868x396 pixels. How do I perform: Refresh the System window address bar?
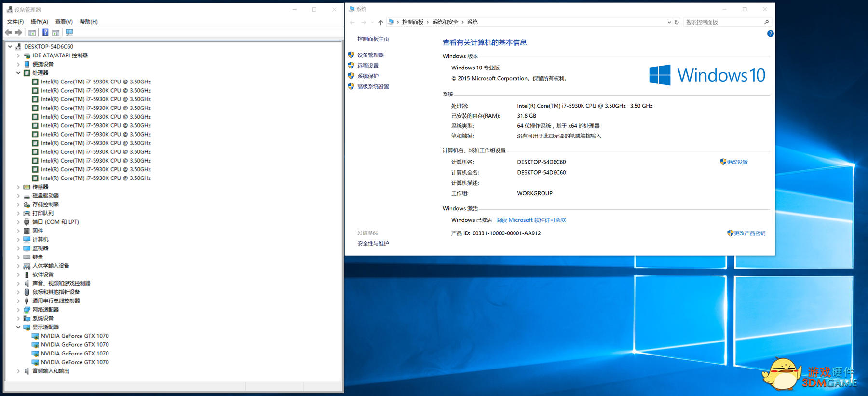tap(677, 22)
